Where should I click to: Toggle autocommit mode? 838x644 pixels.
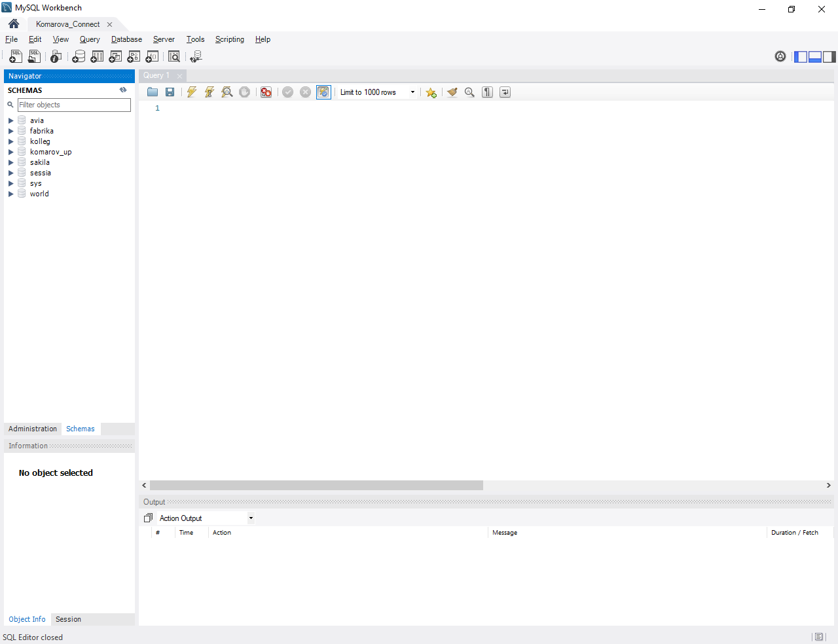point(323,92)
